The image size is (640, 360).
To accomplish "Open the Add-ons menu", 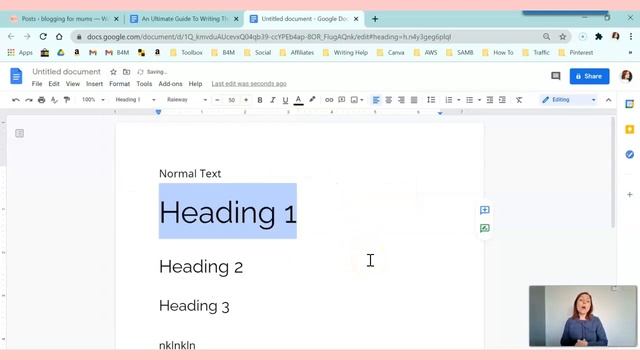I will click(170, 84).
